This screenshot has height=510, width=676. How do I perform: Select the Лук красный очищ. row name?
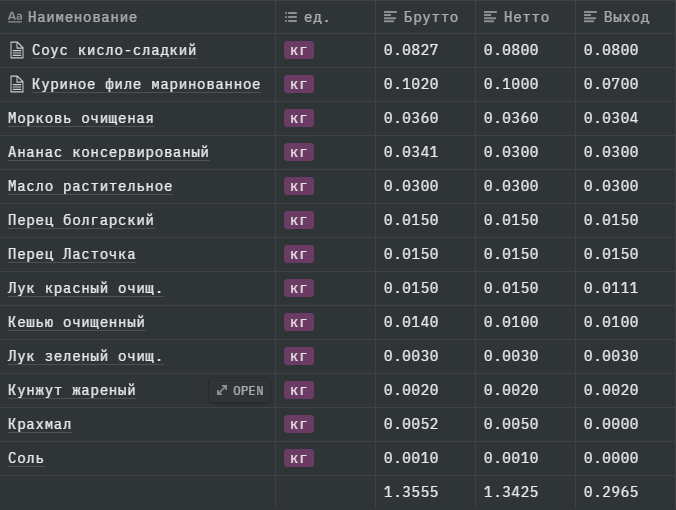85,288
